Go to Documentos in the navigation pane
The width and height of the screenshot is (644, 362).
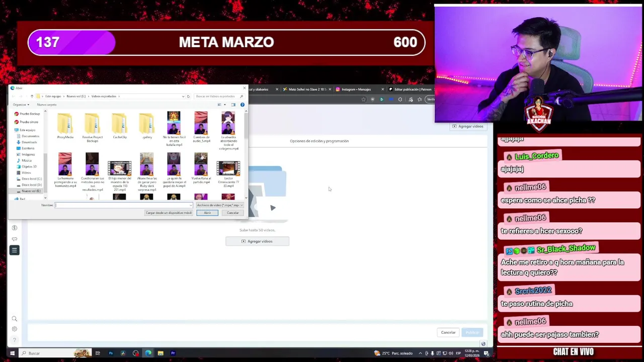click(28, 136)
